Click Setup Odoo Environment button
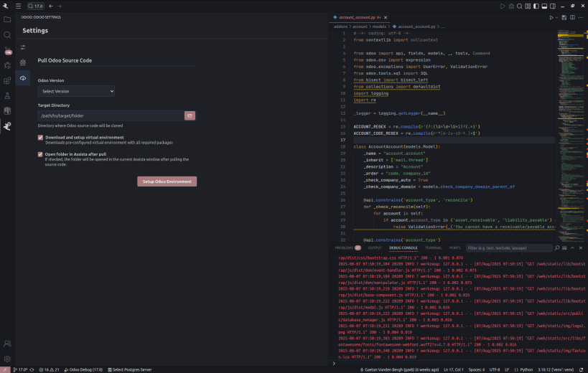 coord(167,181)
